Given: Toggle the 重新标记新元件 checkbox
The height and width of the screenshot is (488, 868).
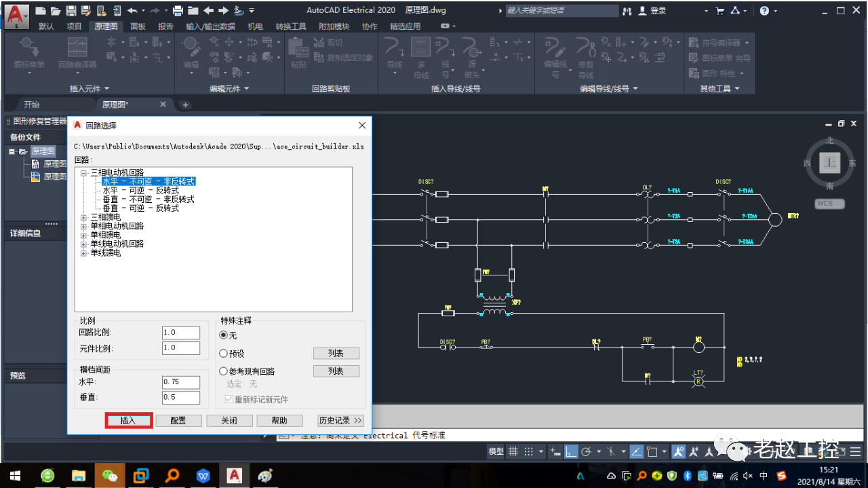Looking at the screenshot, I should coord(229,399).
